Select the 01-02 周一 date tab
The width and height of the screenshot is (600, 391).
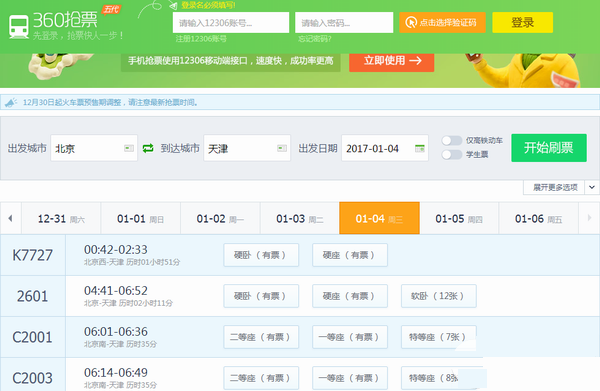[x=220, y=218]
